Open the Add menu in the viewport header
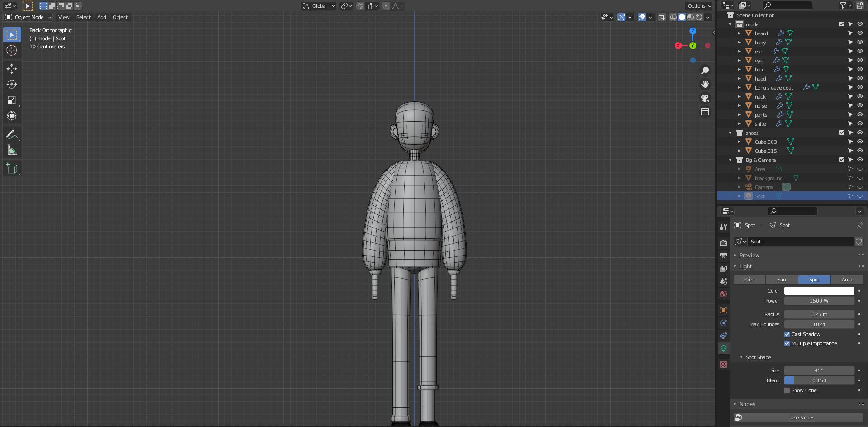Screen dimensions: 868x427 101,17
